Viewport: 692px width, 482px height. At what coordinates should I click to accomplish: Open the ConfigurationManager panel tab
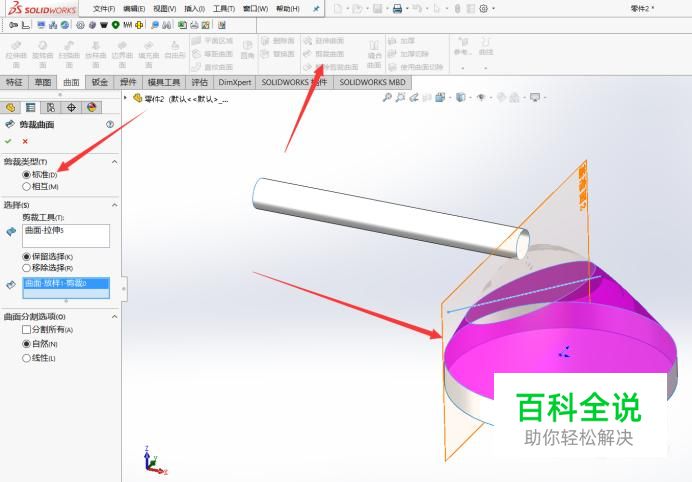pyautogui.click(x=51, y=107)
